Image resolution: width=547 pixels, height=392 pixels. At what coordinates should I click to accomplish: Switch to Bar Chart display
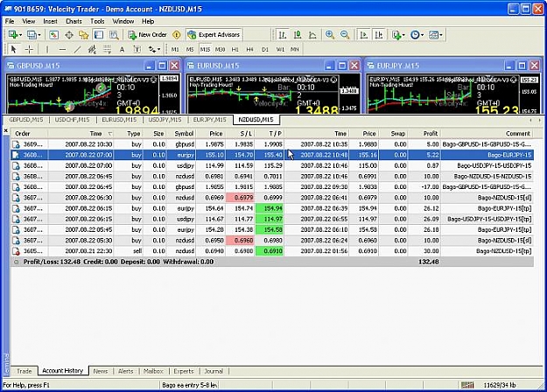point(282,34)
